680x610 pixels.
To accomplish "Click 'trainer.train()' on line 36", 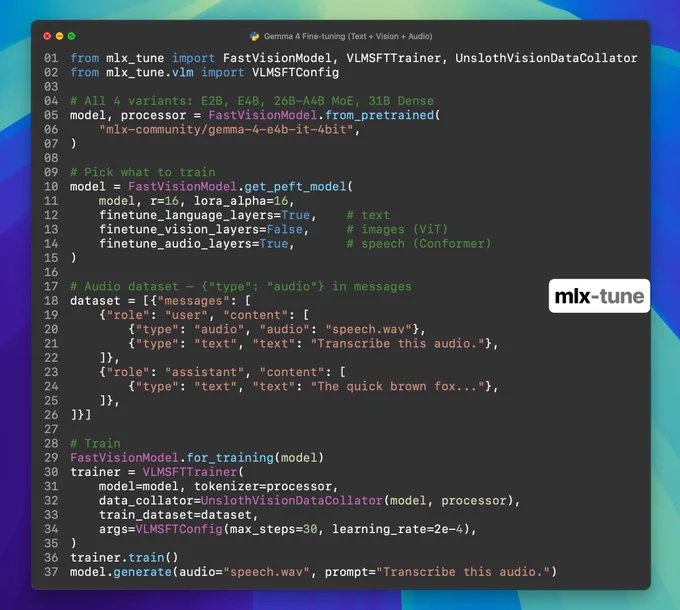I will click(124, 558).
